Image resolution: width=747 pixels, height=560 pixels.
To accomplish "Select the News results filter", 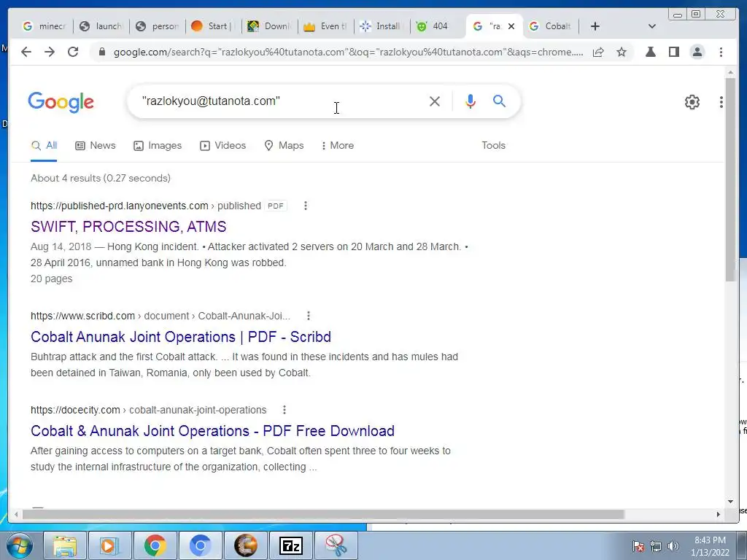I will coord(96,145).
